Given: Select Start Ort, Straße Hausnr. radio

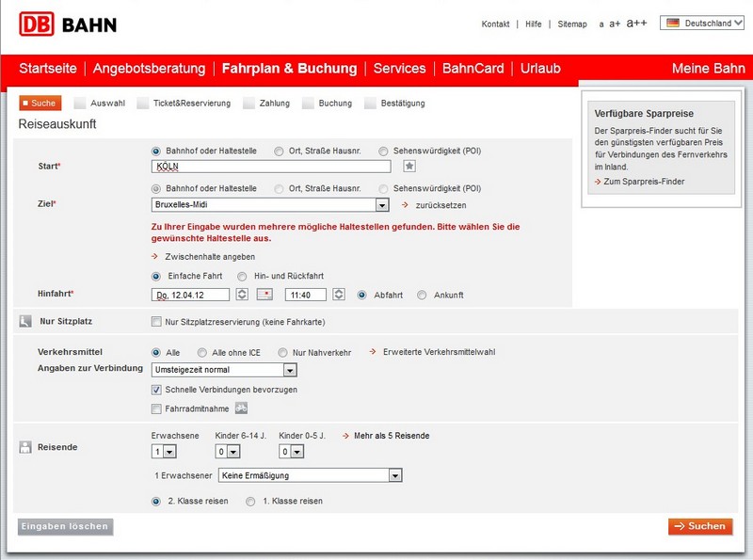Looking at the screenshot, I should point(279,152).
